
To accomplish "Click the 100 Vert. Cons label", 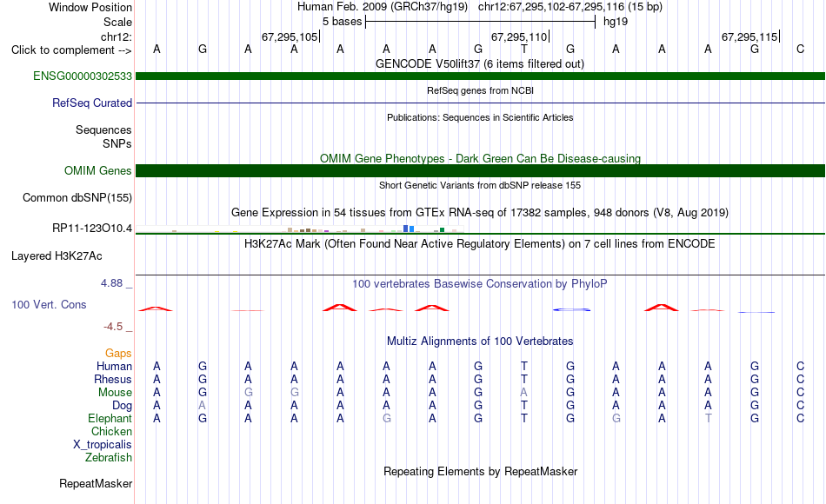I will click(x=49, y=304).
